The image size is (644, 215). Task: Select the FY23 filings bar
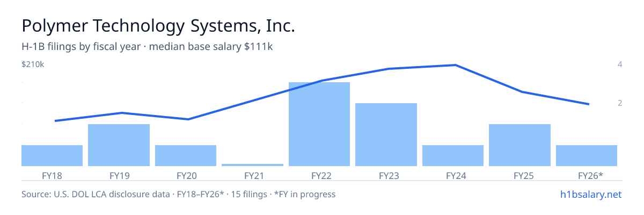(386, 134)
